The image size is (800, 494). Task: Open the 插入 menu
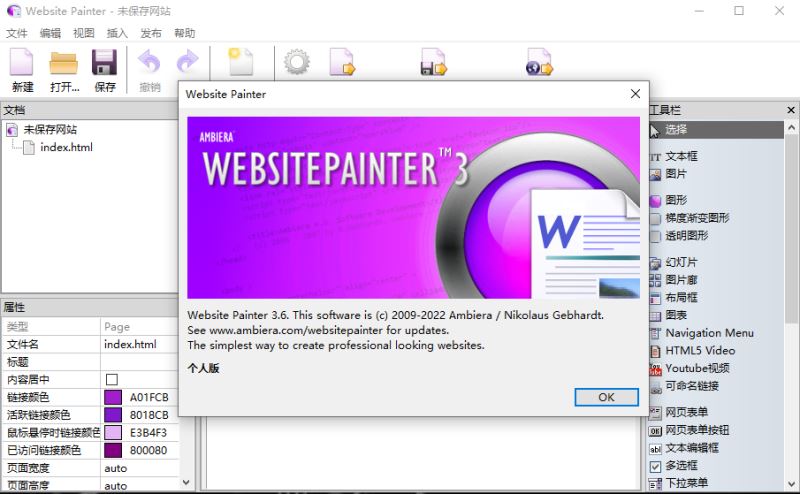click(x=117, y=33)
